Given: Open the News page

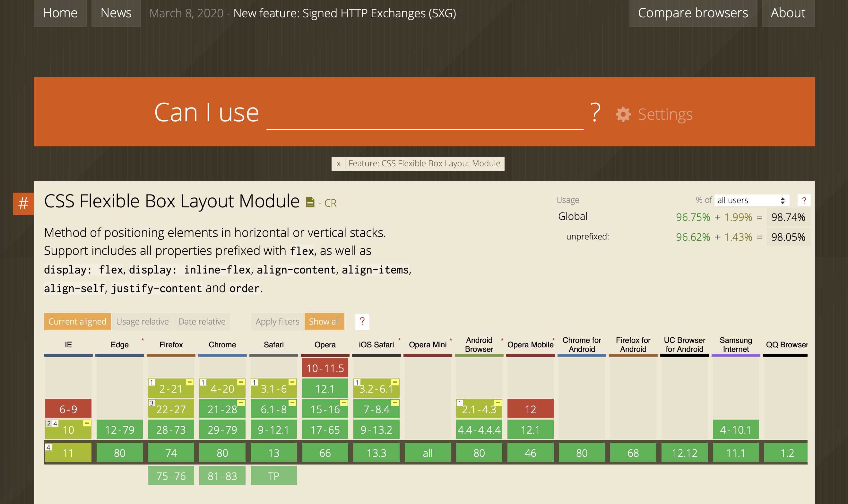Looking at the screenshot, I should (x=116, y=13).
